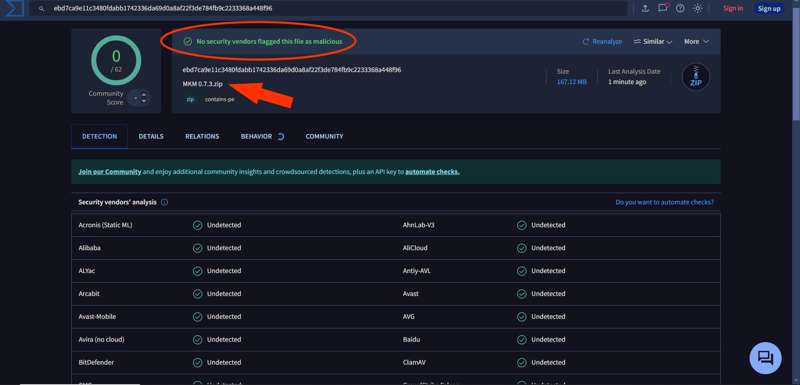Click the ClamAV vendor name
The height and width of the screenshot is (385, 800).
[x=413, y=363]
